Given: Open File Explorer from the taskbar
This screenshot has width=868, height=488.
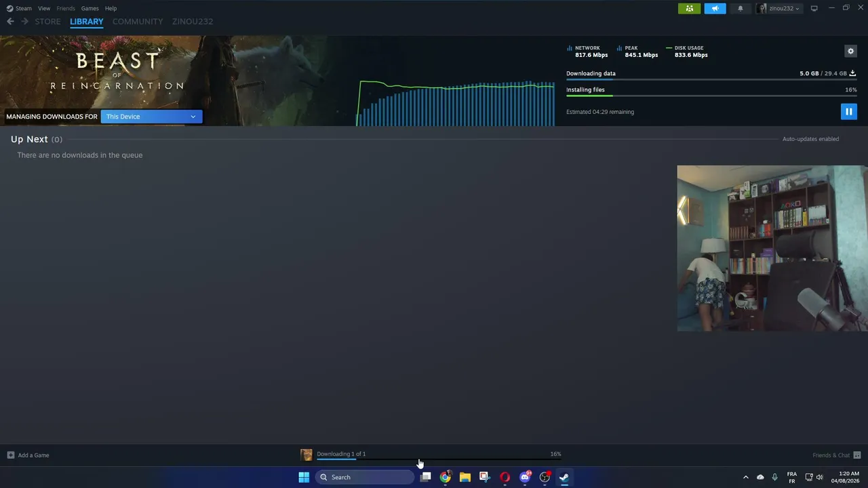Looking at the screenshot, I should pyautogui.click(x=465, y=477).
